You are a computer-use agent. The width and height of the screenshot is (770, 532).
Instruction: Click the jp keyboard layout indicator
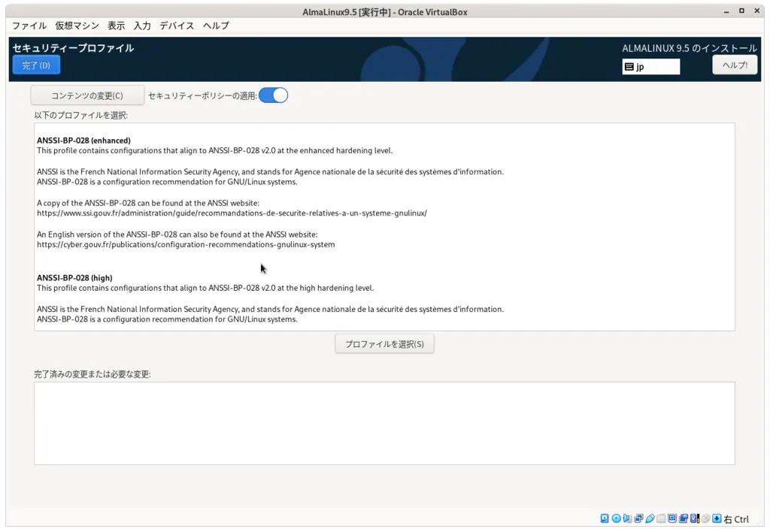click(650, 67)
